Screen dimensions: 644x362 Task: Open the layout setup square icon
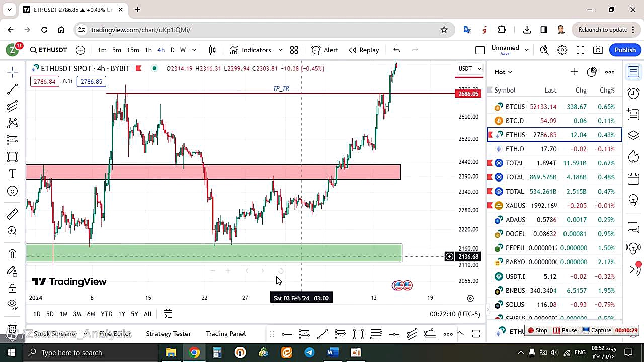480,50
